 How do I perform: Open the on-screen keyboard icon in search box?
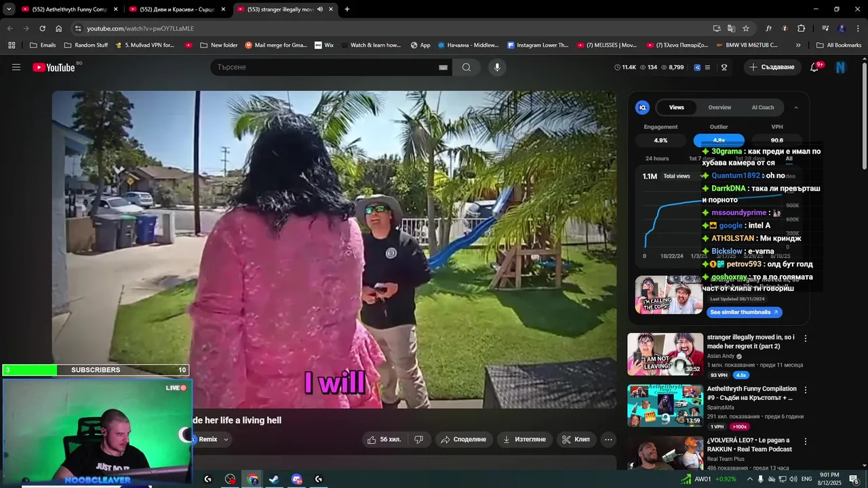click(443, 67)
